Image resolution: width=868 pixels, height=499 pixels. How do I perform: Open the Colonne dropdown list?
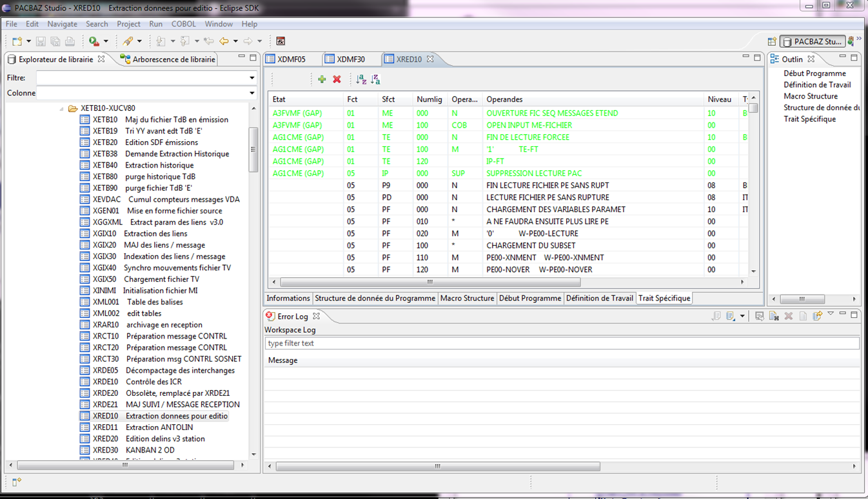point(250,93)
